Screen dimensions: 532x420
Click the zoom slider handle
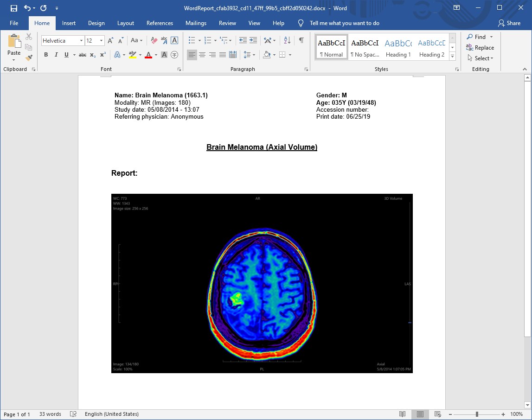pyautogui.click(x=477, y=414)
